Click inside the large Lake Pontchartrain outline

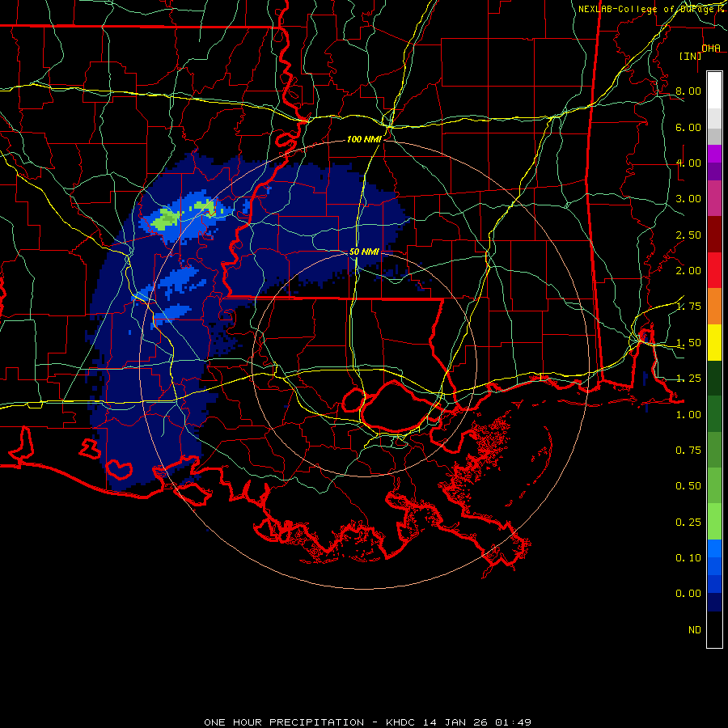pyautogui.click(x=395, y=406)
